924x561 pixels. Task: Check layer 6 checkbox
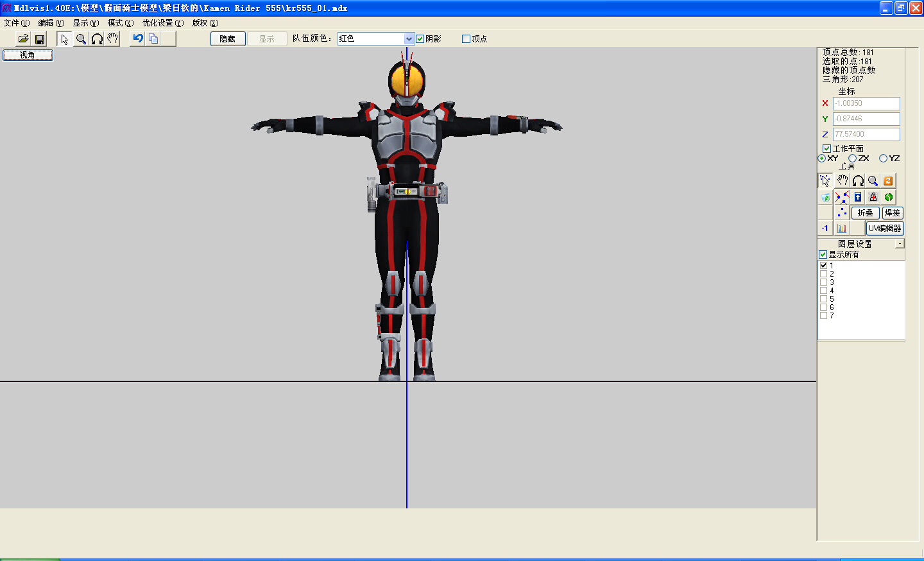[x=823, y=307]
